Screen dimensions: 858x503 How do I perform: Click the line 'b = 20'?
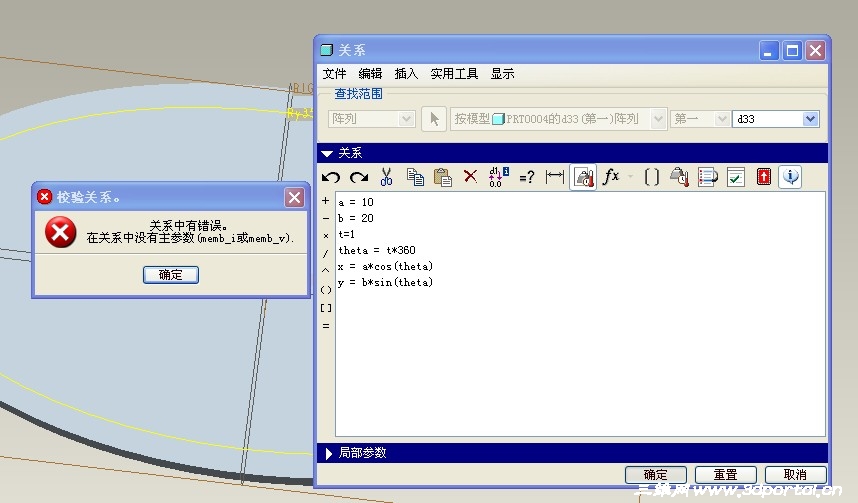coord(356,218)
